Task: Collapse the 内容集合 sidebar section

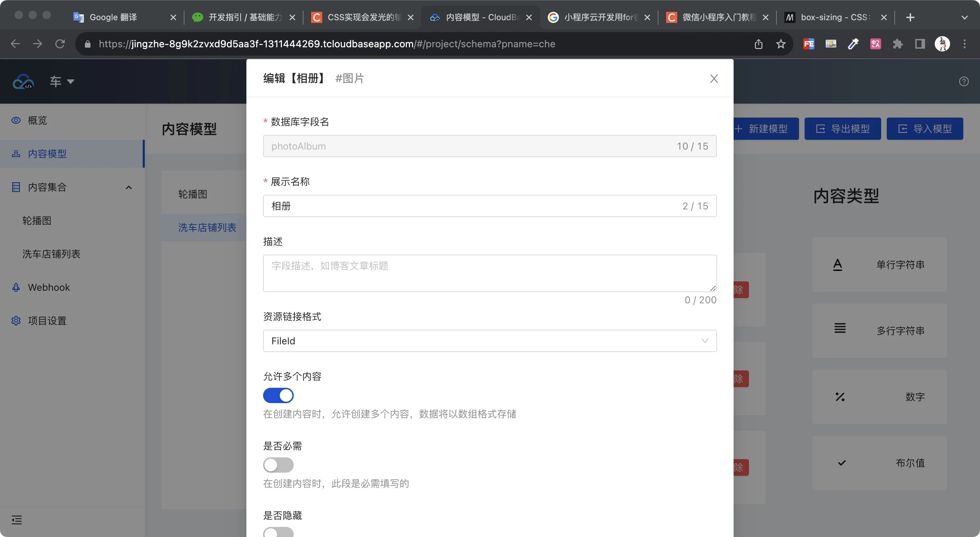Action: pyautogui.click(x=128, y=187)
